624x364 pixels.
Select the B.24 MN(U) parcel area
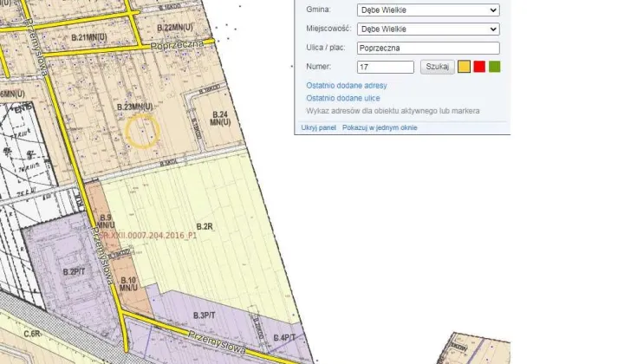click(x=219, y=120)
